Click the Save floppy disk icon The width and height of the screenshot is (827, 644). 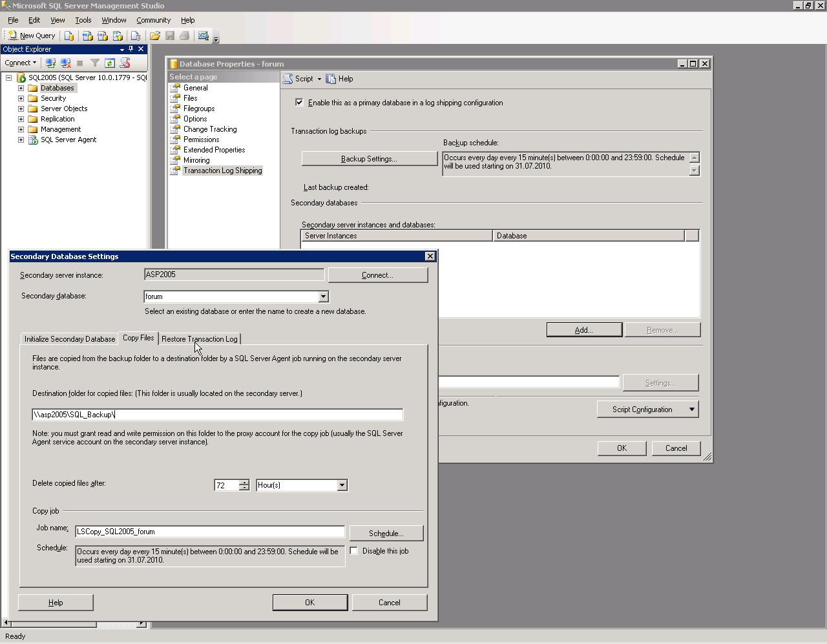pos(170,36)
